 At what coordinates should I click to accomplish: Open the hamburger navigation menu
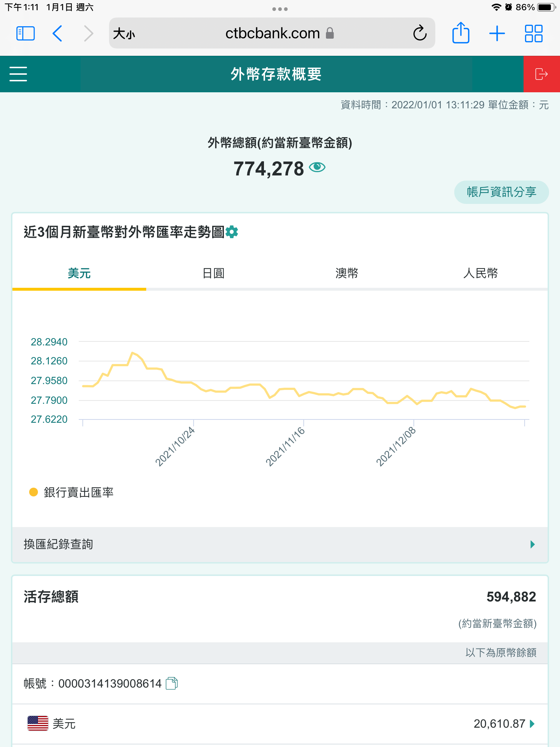18,74
